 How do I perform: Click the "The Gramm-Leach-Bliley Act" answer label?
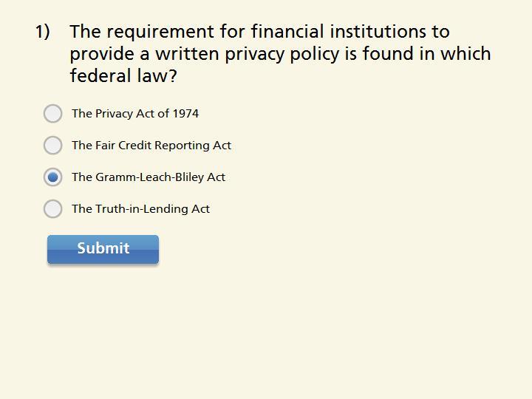(x=149, y=177)
